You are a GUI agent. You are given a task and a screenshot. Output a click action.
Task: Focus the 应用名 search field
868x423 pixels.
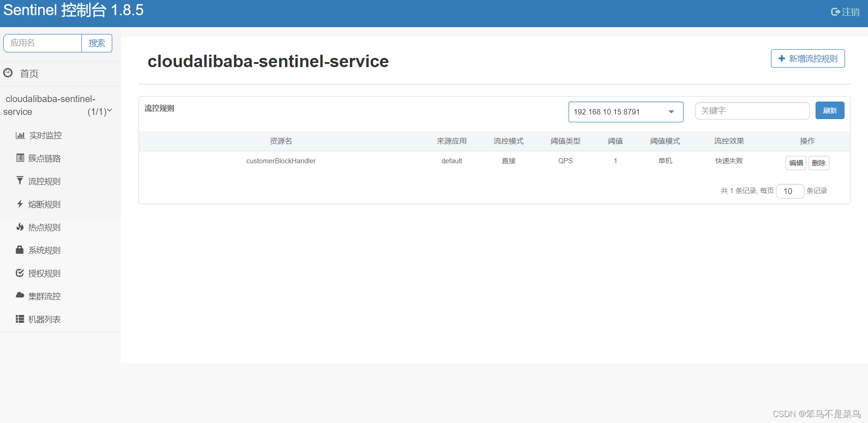click(x=42, y=43)
